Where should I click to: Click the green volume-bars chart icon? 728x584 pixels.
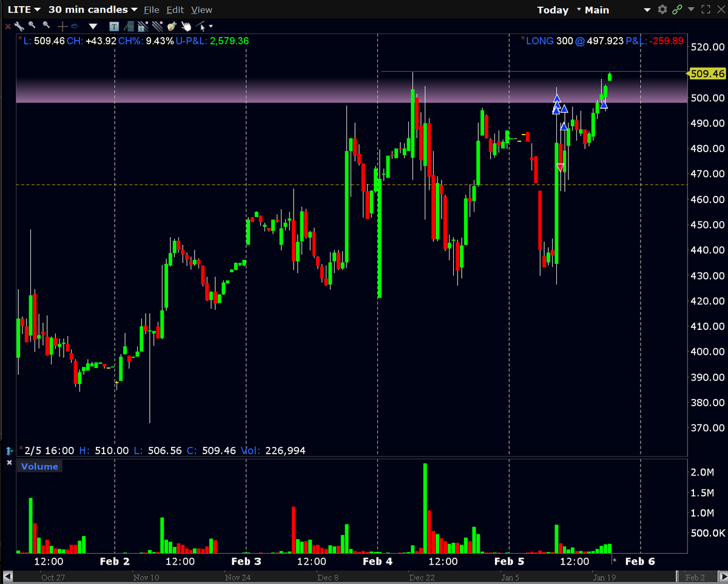click(x=129, y=26)
